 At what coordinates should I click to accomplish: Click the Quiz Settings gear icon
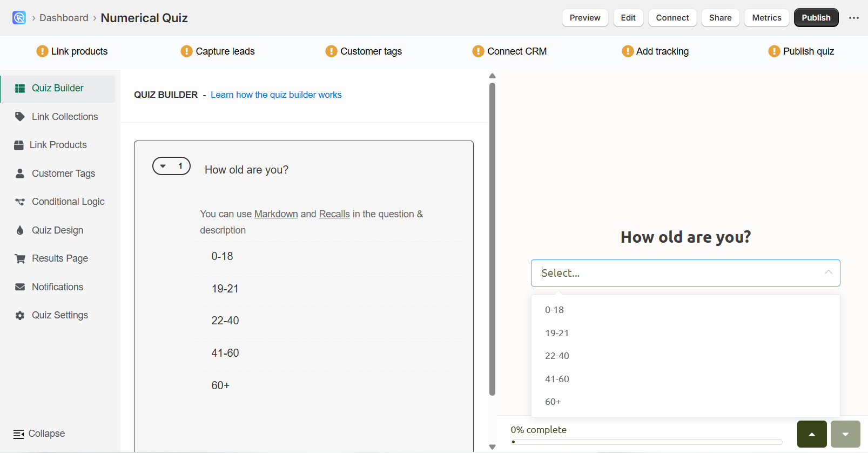tap(20, 316)
